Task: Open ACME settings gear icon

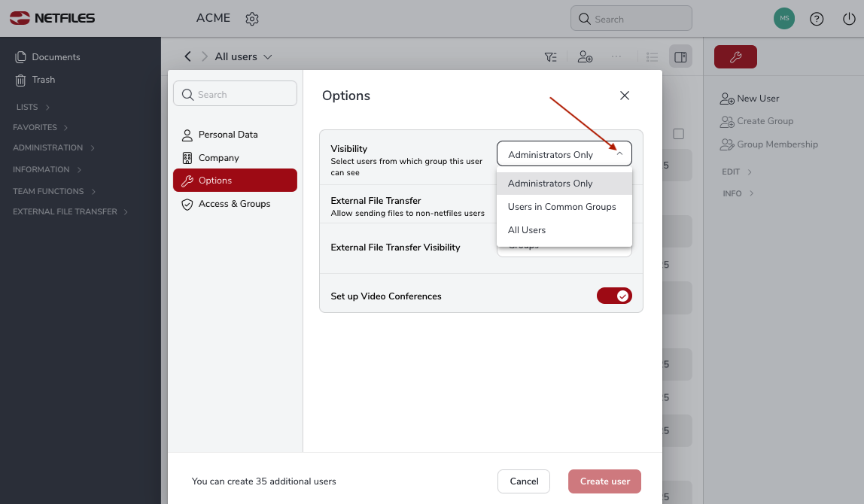Action: (x=252, y=19)
